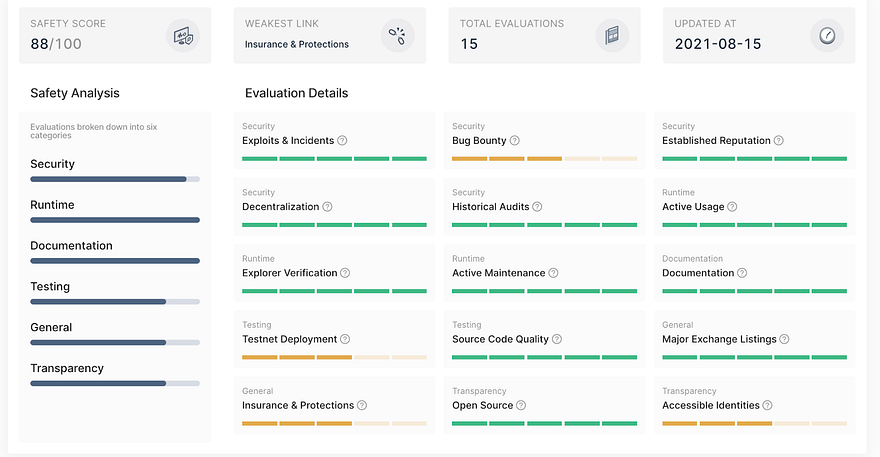Click the Evaluation Details heading
The height and width of the screenshot is (457, 880).
pos(296,93)
